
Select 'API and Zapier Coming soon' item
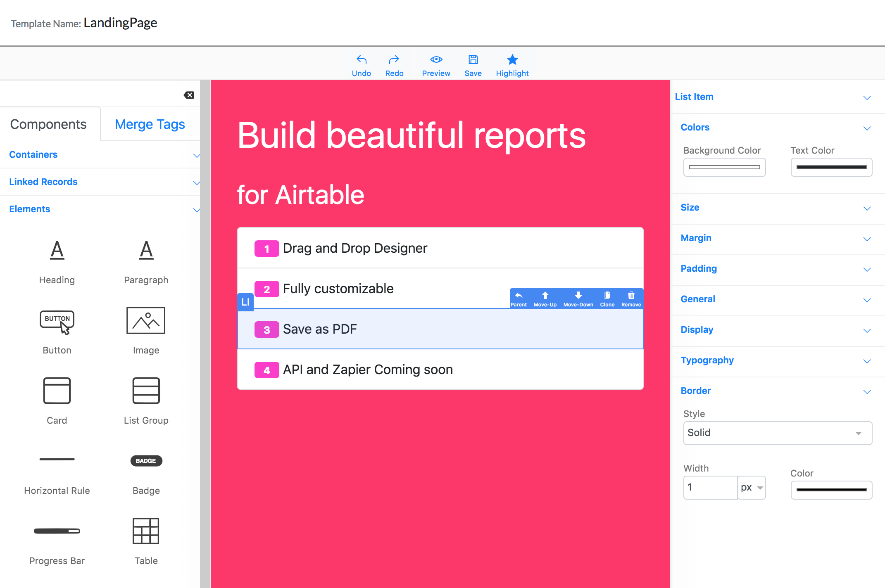(440, 370)
